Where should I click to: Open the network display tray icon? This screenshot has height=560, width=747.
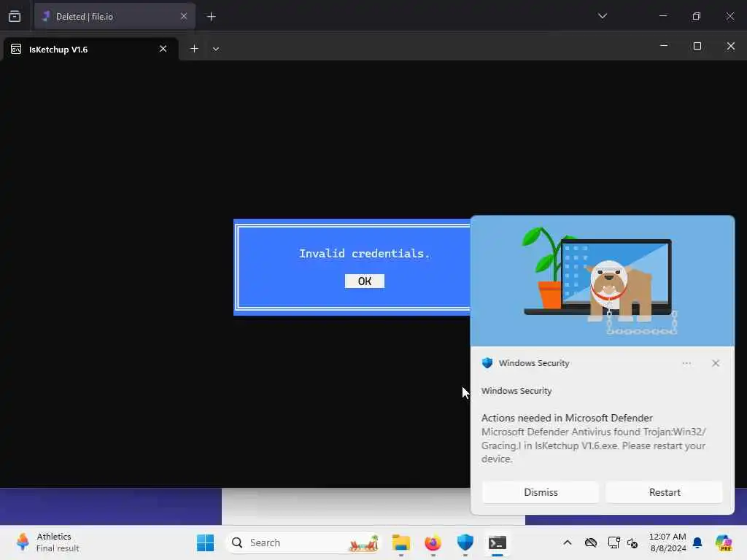(614, 542)
